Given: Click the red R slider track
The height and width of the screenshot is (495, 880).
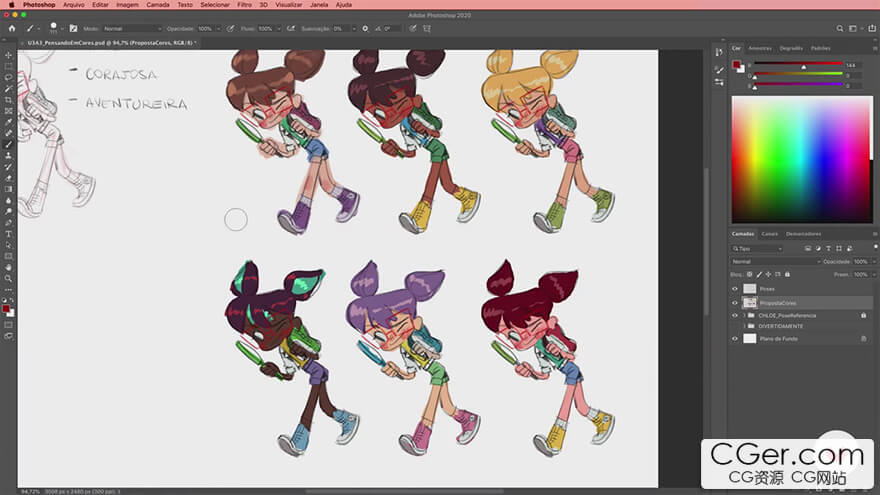Looking at the screenshot, I should pos(798,65).
